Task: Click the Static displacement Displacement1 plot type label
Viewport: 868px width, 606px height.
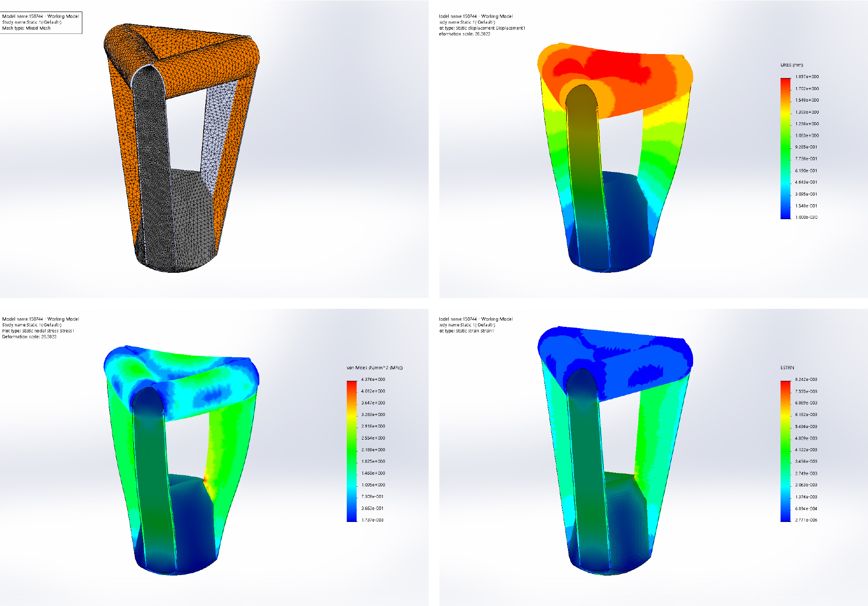Action: [482, 28]
